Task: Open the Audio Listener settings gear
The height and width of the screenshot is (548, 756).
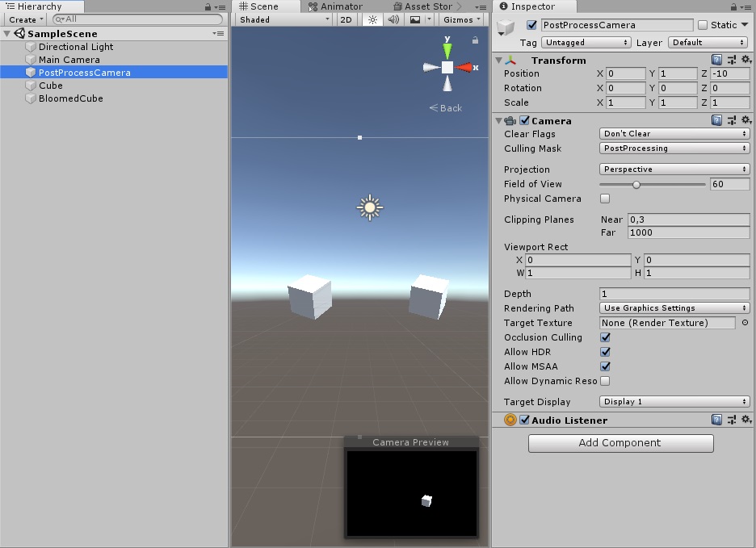Action: tap(746, 419)
